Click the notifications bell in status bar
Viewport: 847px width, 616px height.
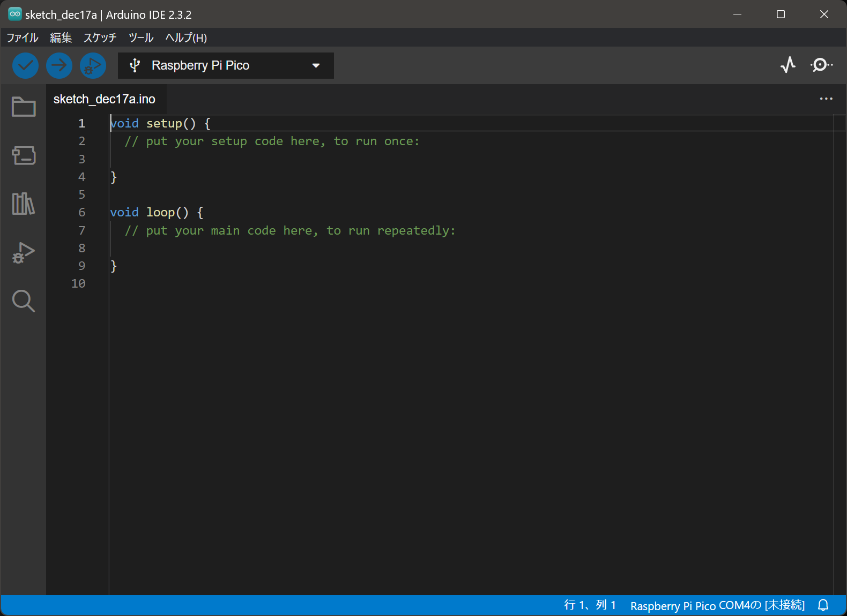click(x=823, y=605)
